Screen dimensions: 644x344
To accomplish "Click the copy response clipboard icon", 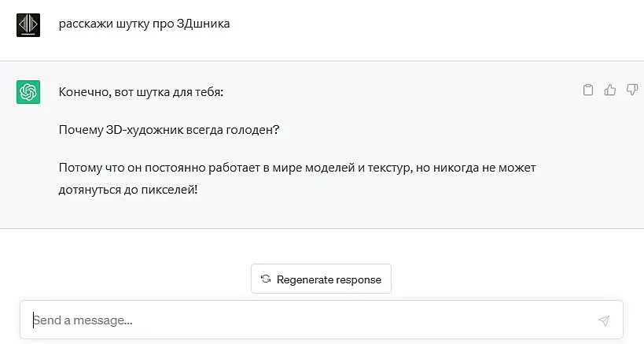I will click(x=587, y=91).
